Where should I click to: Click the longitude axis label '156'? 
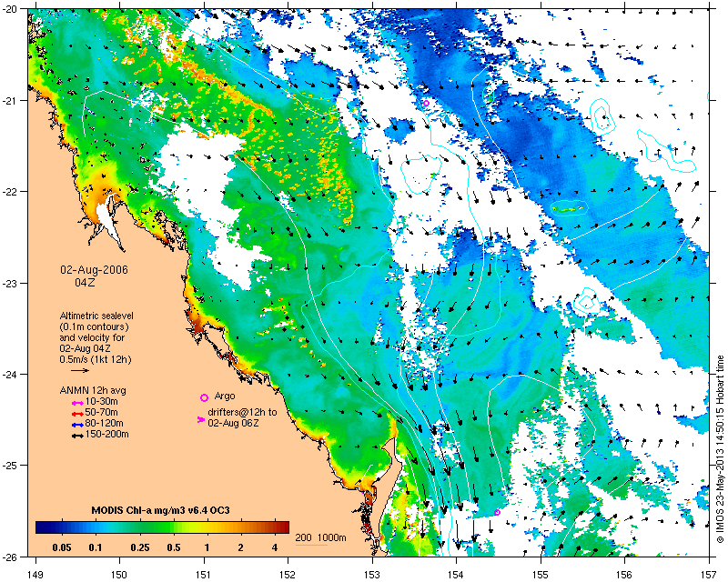tap(625, 575)
